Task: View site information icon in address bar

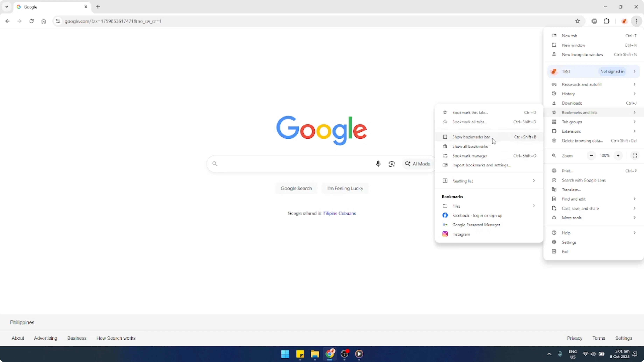Action: [58, 21]
